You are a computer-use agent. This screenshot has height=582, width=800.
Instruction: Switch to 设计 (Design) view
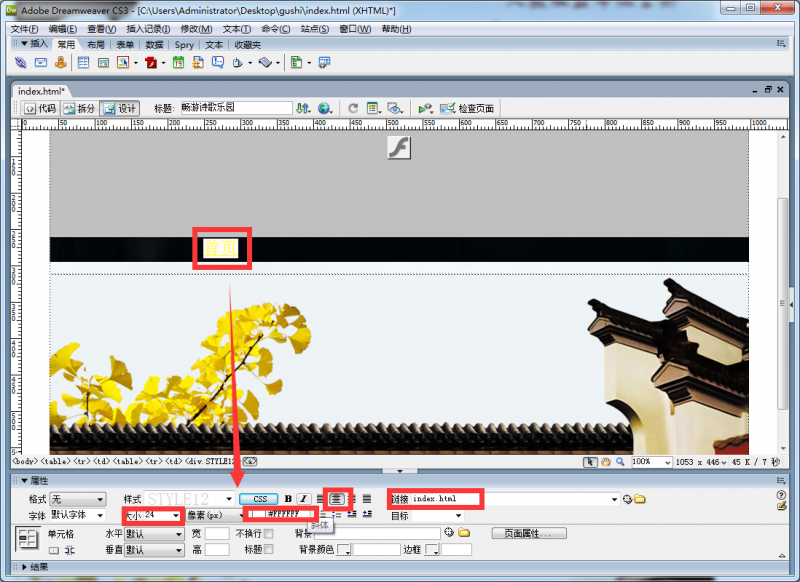[x=120, y=108]
